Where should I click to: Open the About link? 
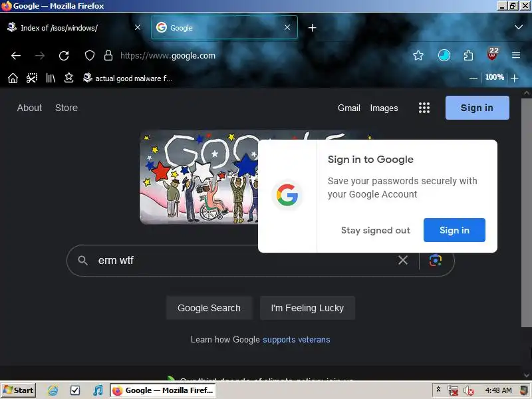[29, 108]
